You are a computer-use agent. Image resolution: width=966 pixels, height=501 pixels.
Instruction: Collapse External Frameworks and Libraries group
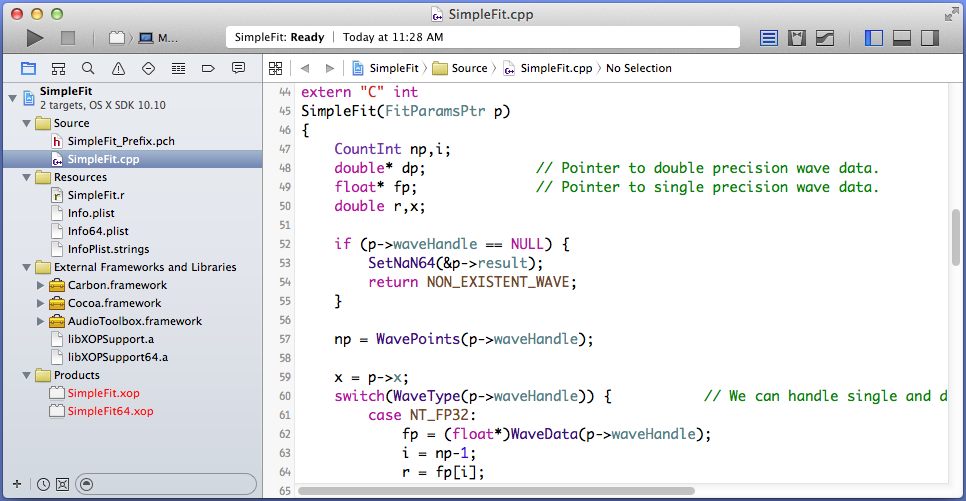pyautogui.click(x=26, y=267)
